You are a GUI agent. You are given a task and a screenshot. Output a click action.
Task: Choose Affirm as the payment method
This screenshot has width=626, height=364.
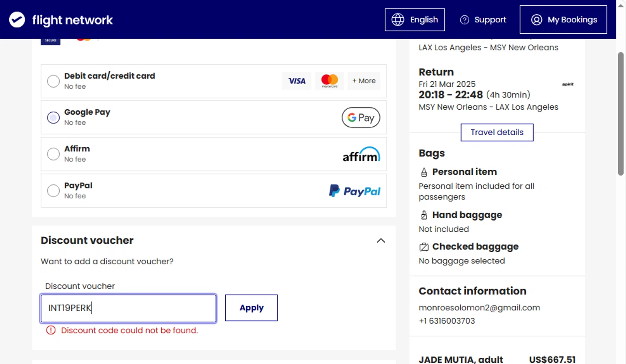[53, 154]
